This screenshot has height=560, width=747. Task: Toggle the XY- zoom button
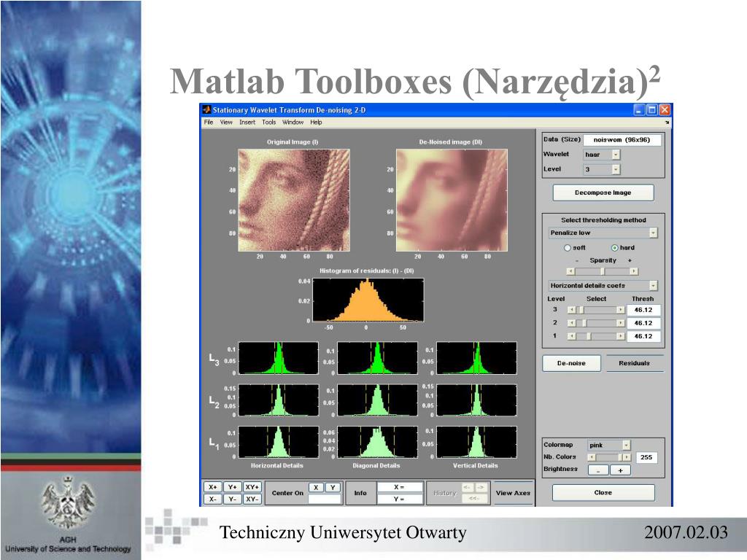(252, 499)
